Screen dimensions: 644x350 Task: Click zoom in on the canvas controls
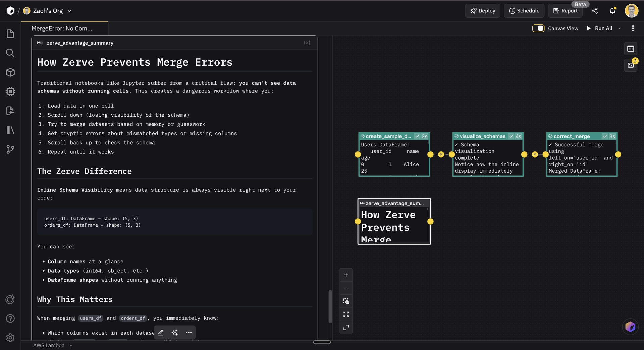(346, 275)
